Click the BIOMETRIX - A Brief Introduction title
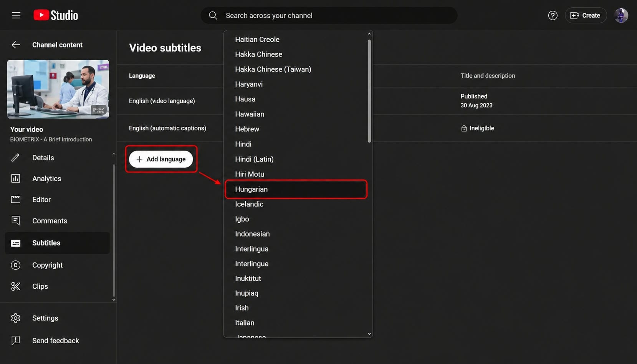This screenshot has width=637, height=364. point(51,139)
